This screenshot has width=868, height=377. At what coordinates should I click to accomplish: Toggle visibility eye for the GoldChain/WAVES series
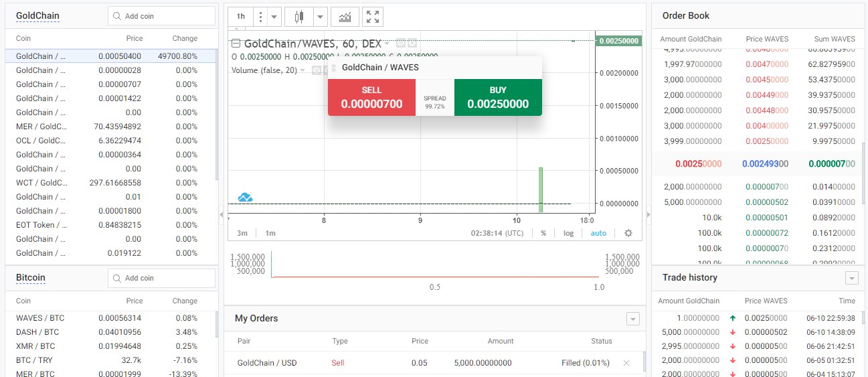click(x=401, y=44)
